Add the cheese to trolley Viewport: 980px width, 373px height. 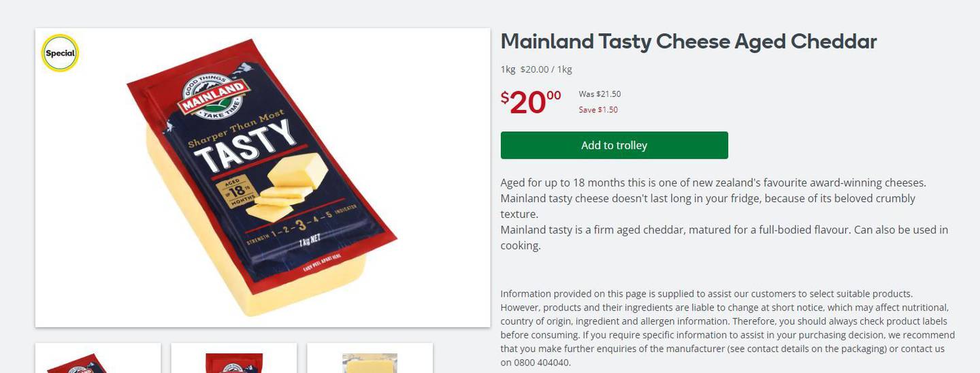(614, 146)
